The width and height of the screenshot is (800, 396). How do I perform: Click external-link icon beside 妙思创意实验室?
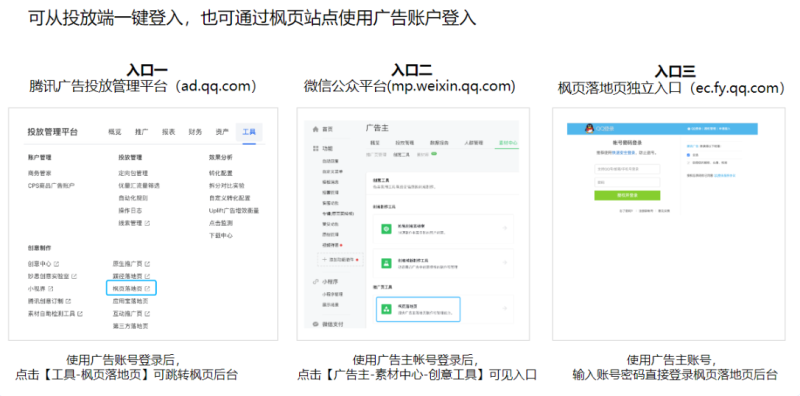(74, 276)
